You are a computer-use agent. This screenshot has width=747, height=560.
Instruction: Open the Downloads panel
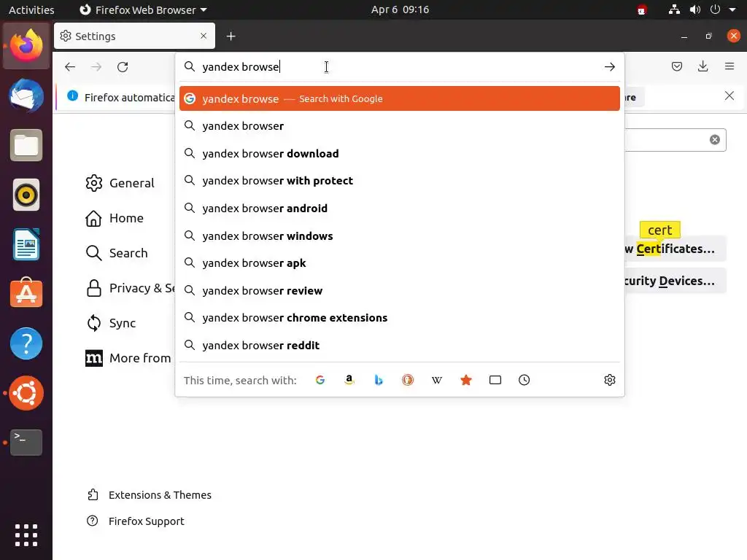pyautogui.click(x=703, y=66)
